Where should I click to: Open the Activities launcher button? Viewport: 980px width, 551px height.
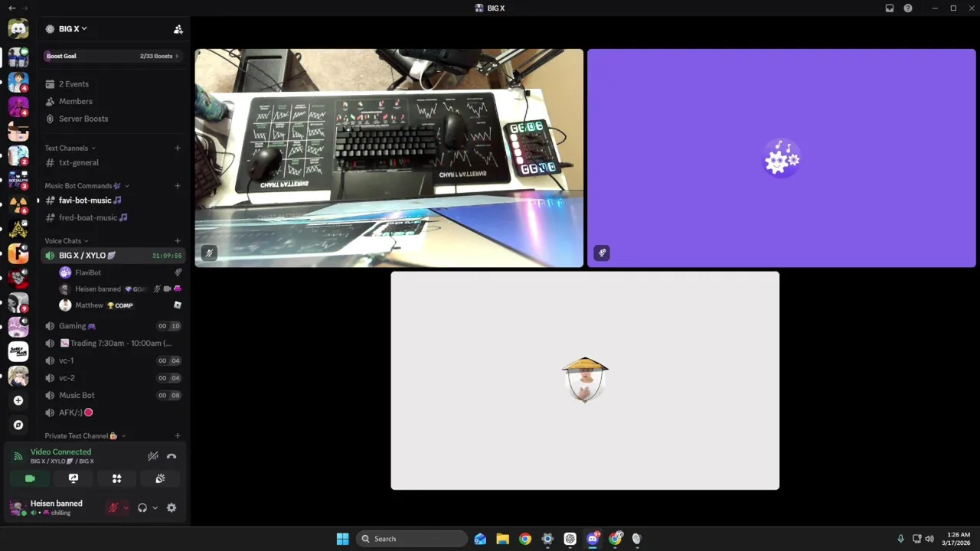[x=117, y=478]
